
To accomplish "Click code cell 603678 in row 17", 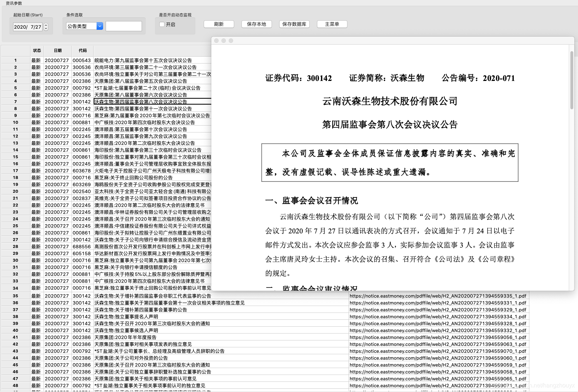I will 82,171.
